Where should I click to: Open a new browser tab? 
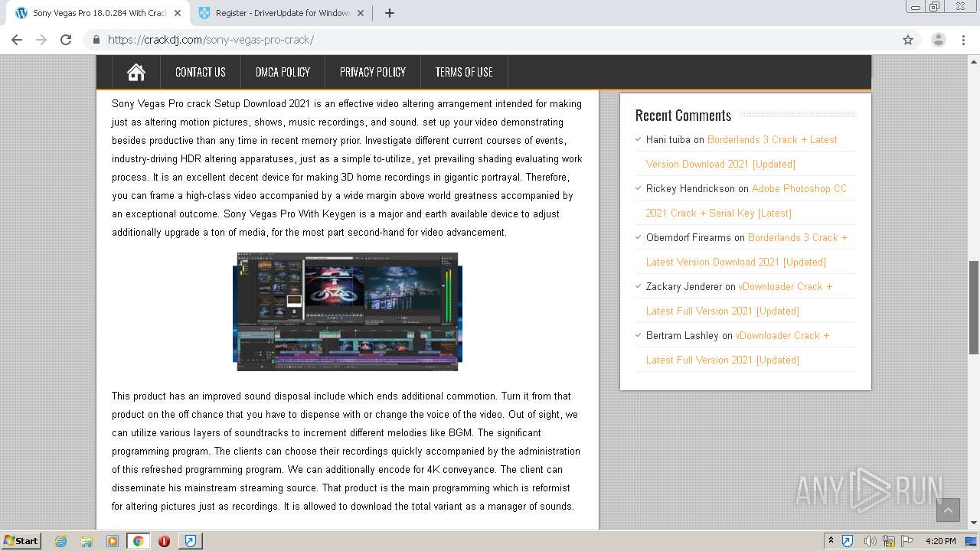pyautogui.click(x=389, y=13)
